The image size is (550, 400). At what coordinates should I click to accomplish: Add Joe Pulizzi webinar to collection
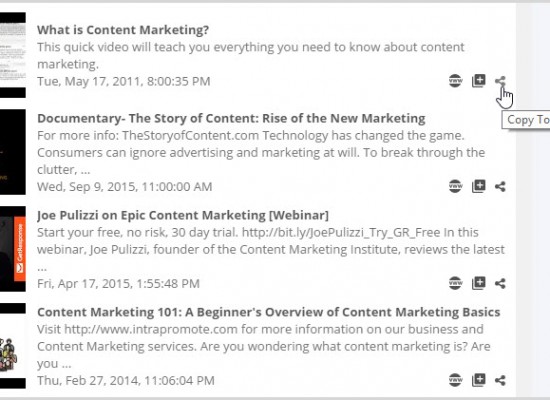point(479,283)
